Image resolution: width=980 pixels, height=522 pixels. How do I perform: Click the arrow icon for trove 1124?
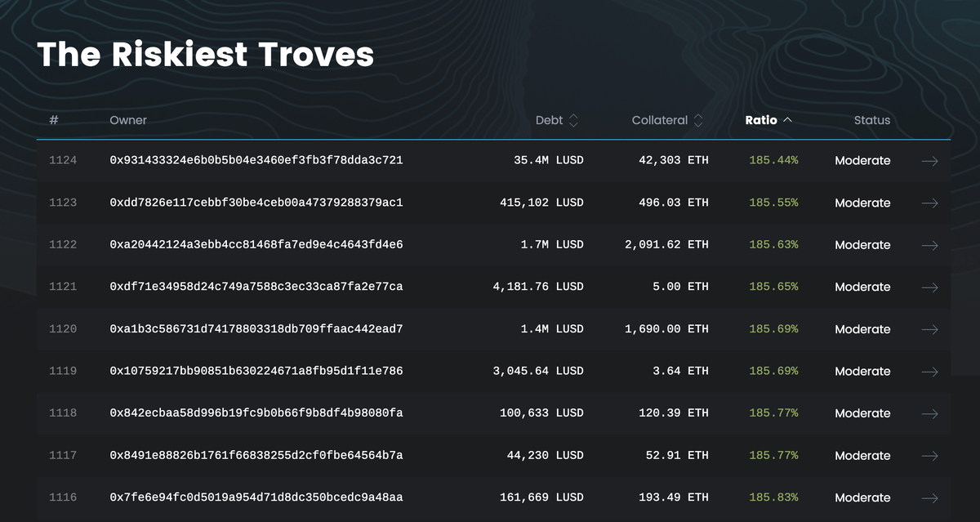pos(929,161)
